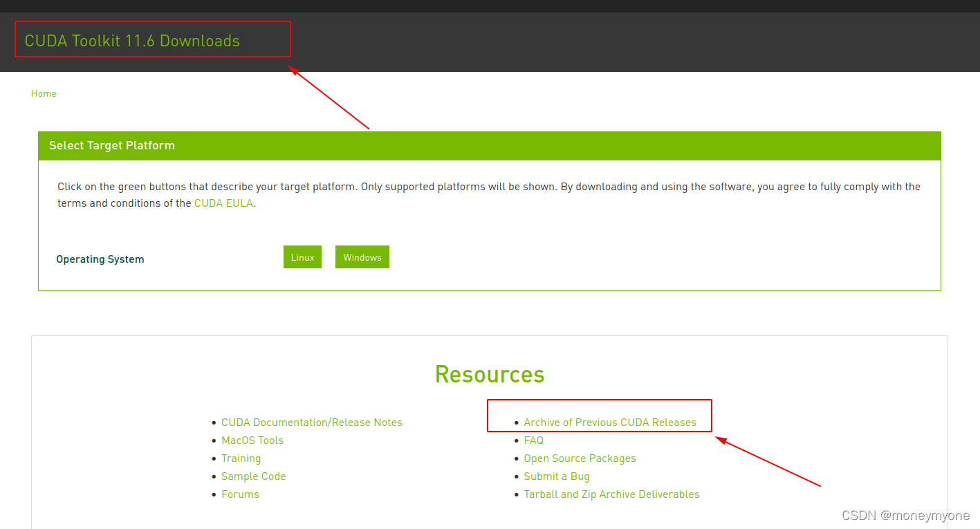Click the CUDA Toolkit 11.6 Downloads title

(132, 41)
